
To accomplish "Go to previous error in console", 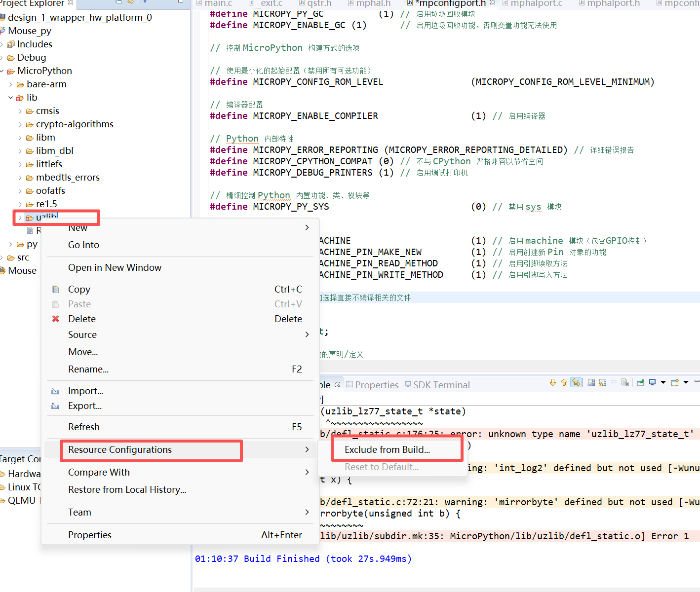I will point(564,383).
